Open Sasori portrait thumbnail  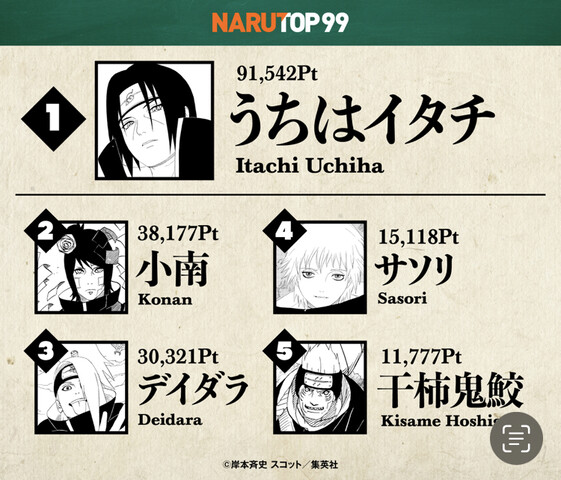(320, 267)
